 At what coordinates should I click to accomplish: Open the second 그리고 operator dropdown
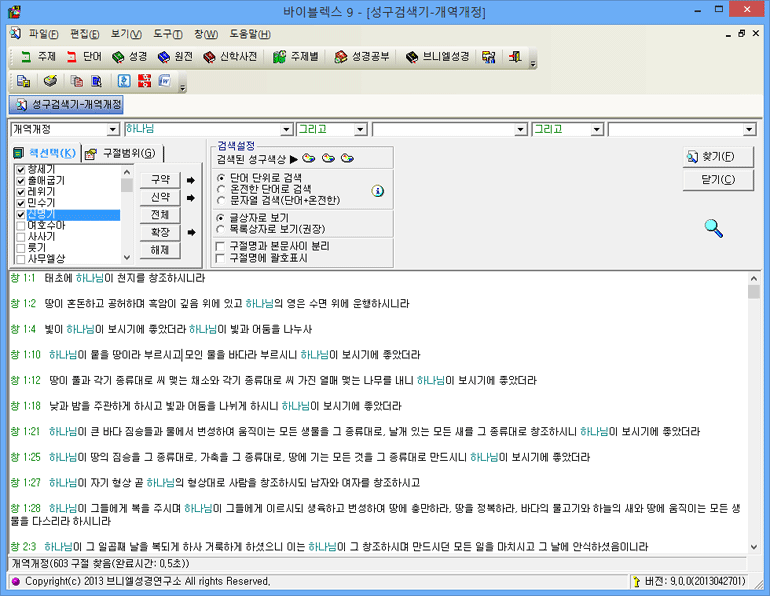(x=596, y=130)
